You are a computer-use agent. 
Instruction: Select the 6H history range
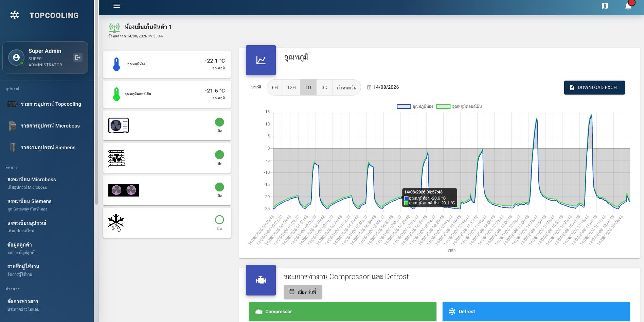[275, 87]
